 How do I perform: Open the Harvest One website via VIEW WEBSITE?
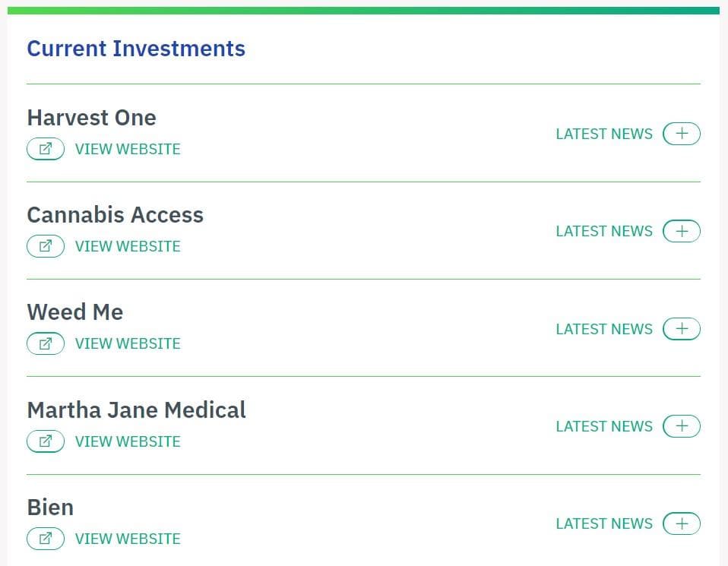pyautogui.click(x=128, y=149)
